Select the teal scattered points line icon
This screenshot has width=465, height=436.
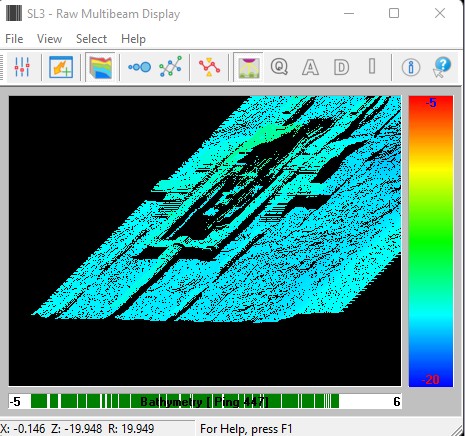(x=171, y=67)
